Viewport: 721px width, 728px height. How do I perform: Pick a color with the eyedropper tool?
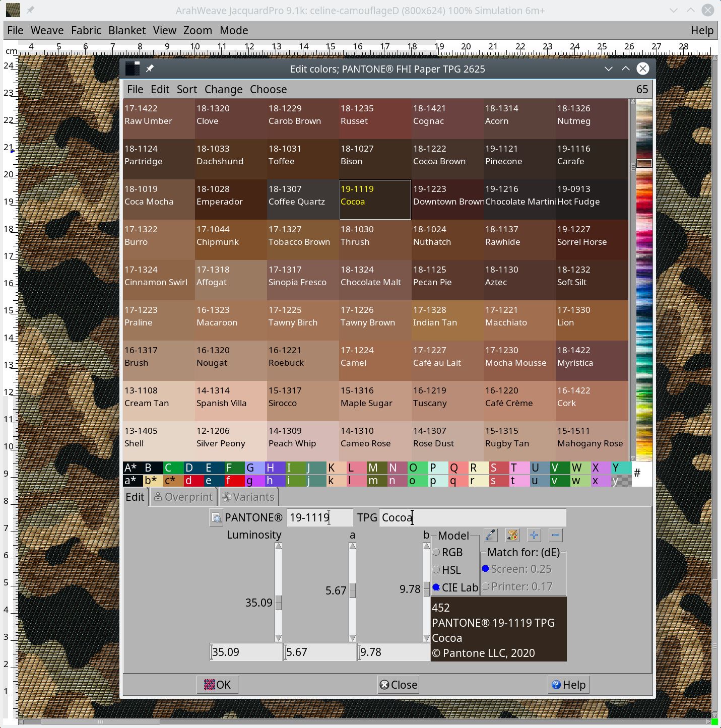490,535
